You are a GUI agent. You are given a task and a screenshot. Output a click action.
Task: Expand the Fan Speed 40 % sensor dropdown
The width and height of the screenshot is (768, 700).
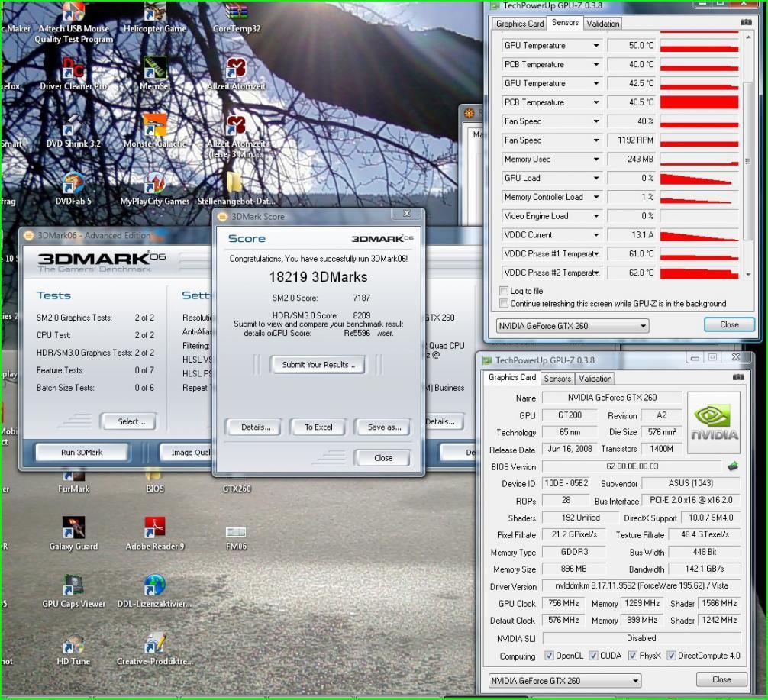point(595,121)
